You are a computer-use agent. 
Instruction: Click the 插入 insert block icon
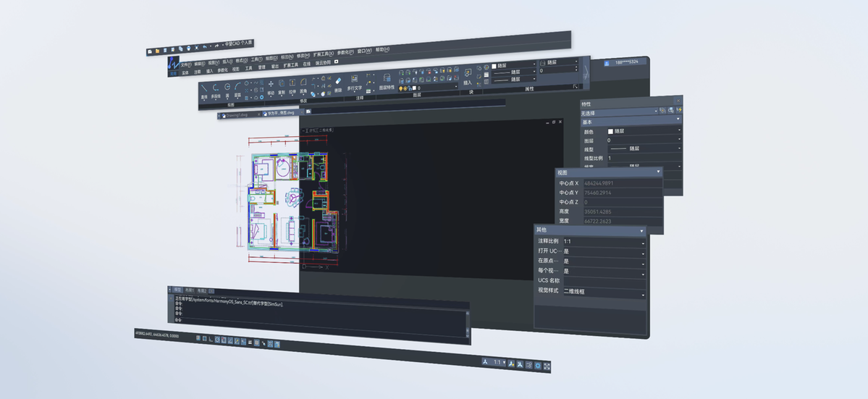[468, 76]
